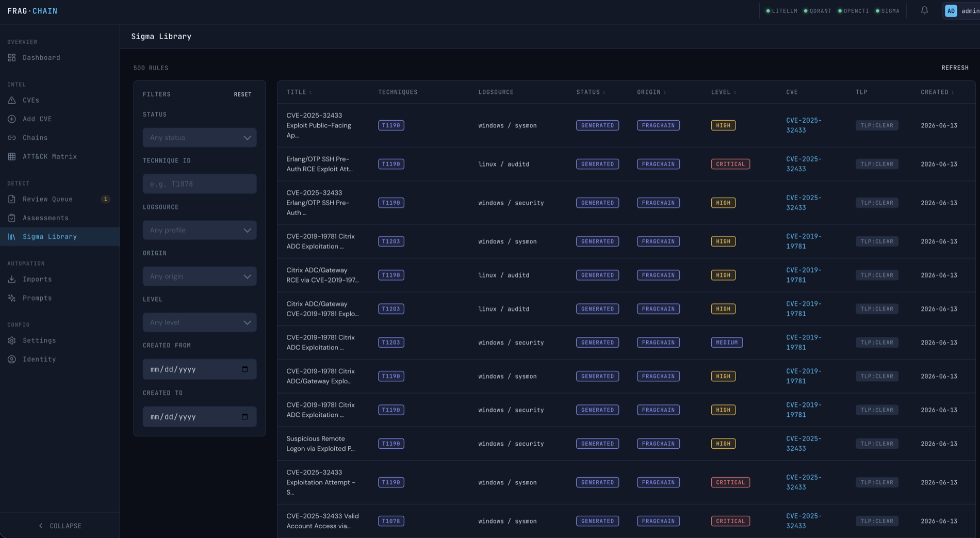Click the Sigma Library books icon
The height and width of the screenshot is (538, 980).
coord(12,237)
